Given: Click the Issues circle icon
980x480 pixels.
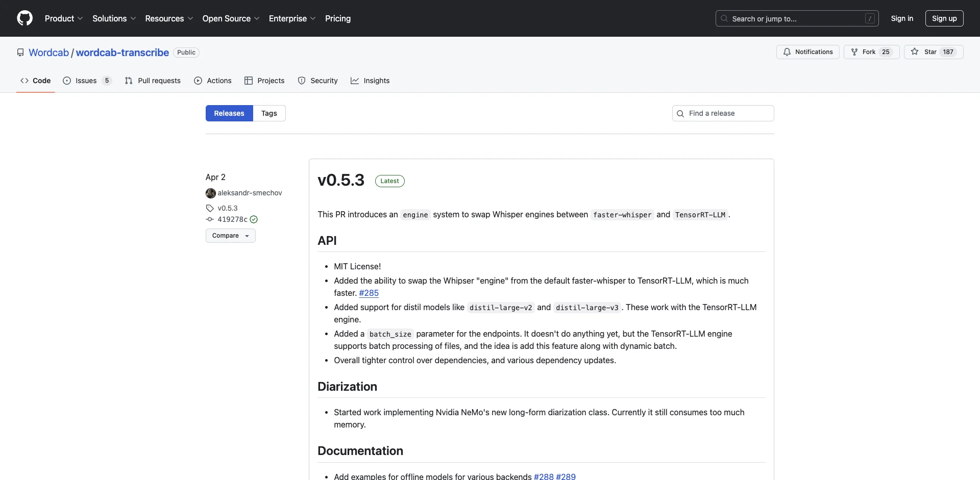Looking at the screenshot, I should coord(67,81).
